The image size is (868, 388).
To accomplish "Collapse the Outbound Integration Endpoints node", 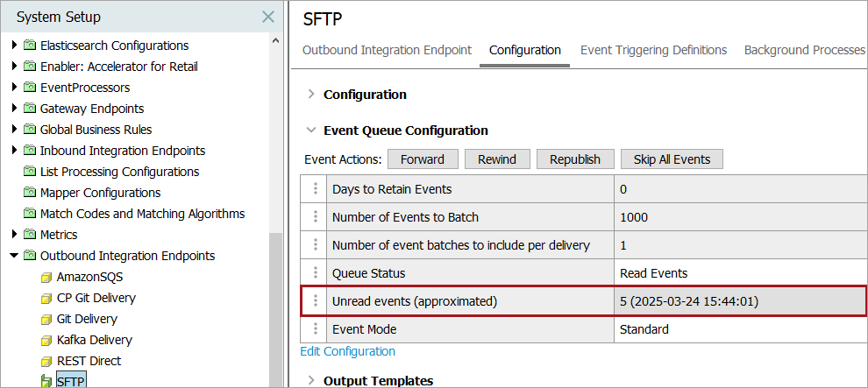I will pyautogui.click(x=14, y=256).
